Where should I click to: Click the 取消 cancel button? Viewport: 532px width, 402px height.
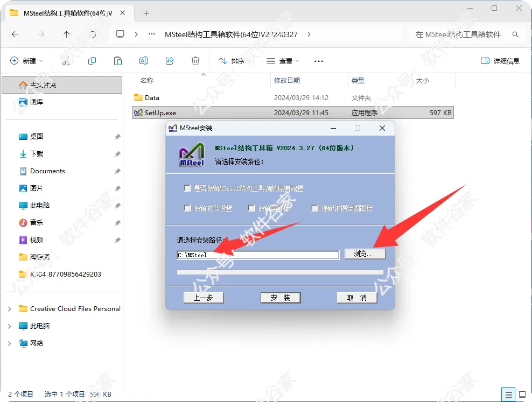point(357,298)
